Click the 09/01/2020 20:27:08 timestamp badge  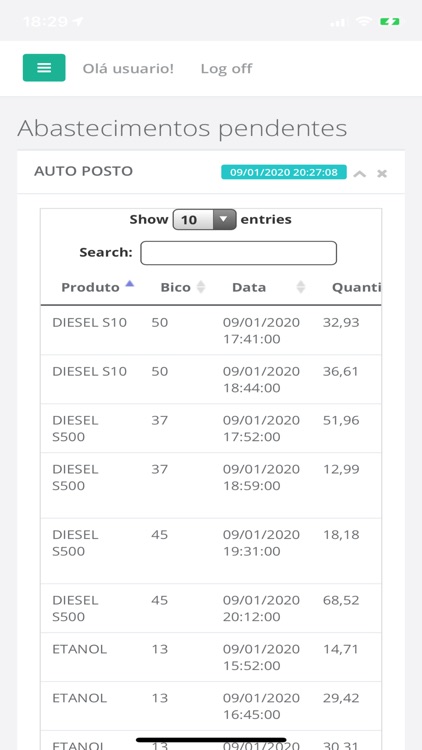[284, 172]
